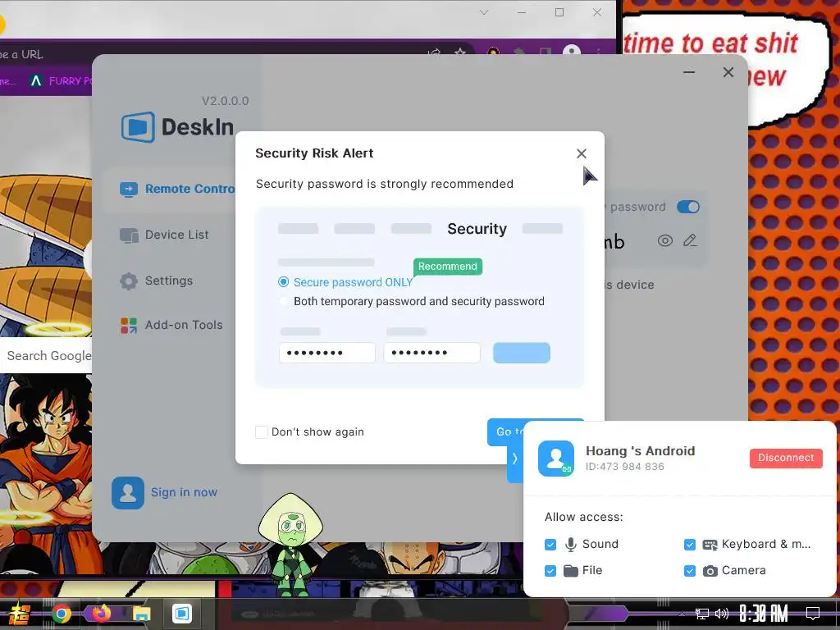Click the Device List monitor icon

click(x=129, y=235)
